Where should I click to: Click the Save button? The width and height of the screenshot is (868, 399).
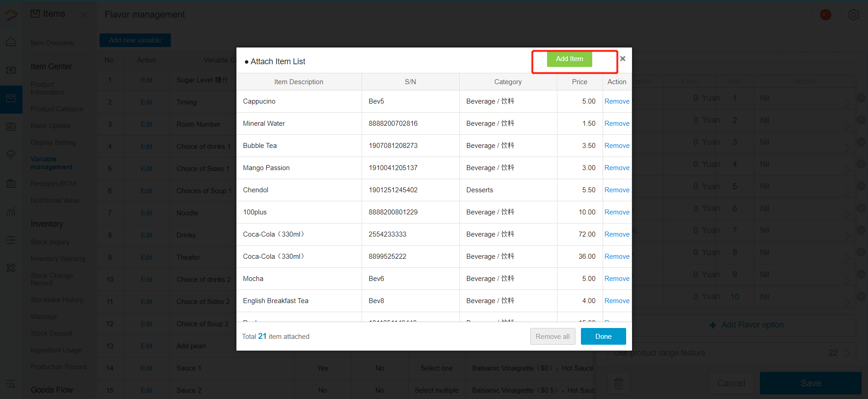pyautogui.click(x=811, y=383)
